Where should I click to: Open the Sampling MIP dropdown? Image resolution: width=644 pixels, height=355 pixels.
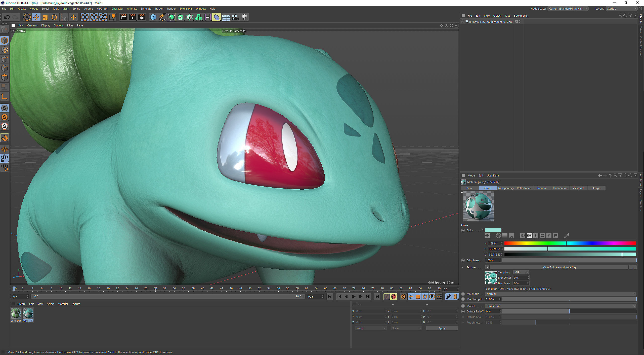tap(521, 272)
